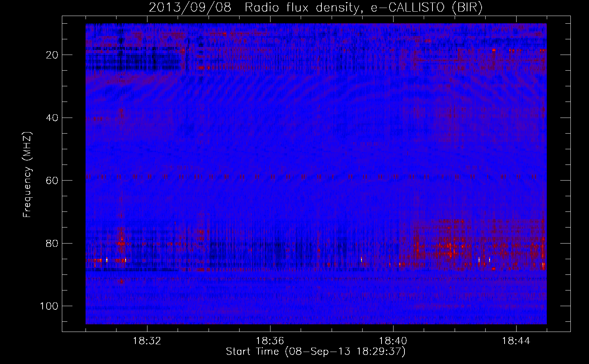Click the 'Frequency (MHZ)' axis label
Screen dimensions: 589x364
[27, 175]
